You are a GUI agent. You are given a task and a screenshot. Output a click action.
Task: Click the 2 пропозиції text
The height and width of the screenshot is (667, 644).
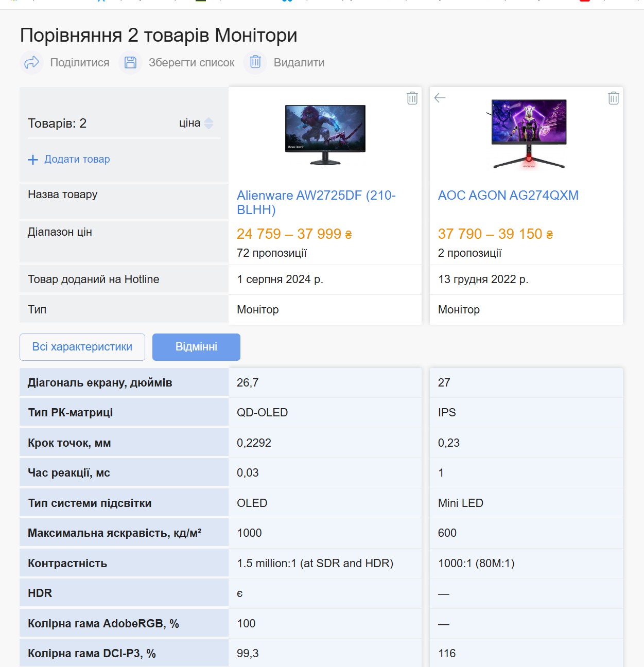point(470,253)
